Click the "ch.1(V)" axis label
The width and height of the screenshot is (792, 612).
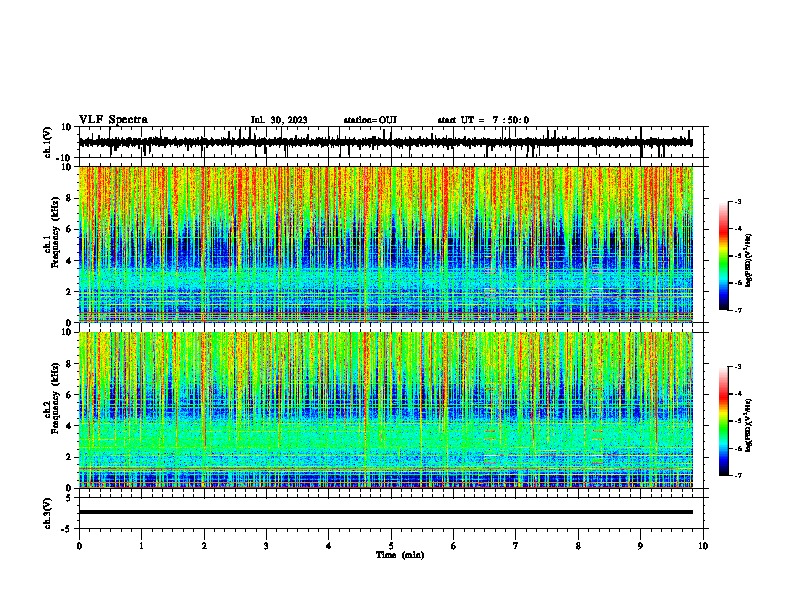pos(48,142)
